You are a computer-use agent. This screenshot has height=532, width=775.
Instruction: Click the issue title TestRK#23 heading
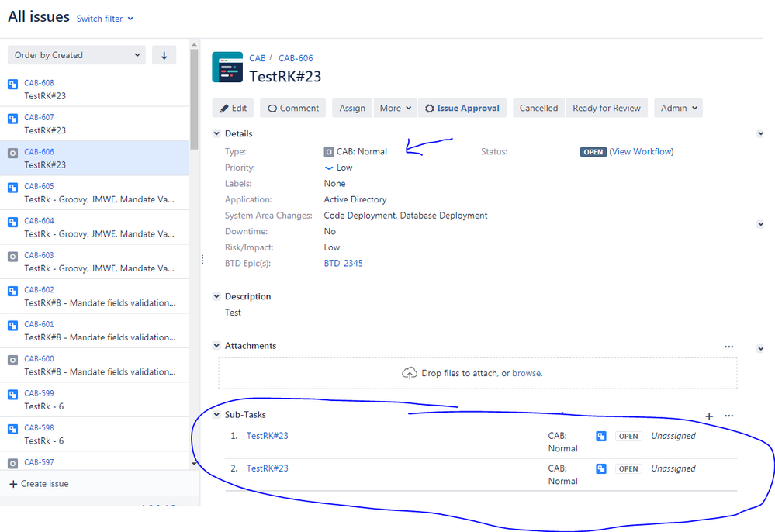click(285, 77)
